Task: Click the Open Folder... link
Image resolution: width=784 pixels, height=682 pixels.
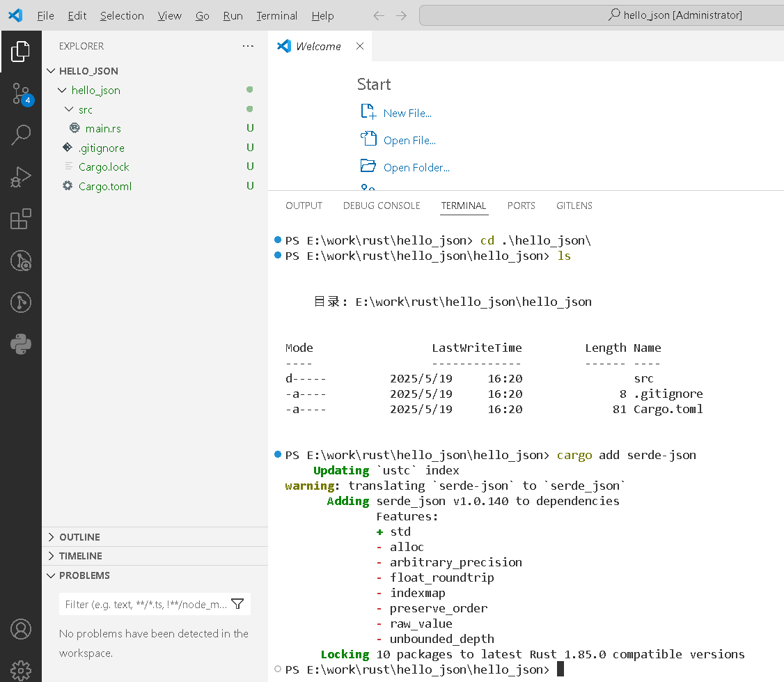Action: 416,167
